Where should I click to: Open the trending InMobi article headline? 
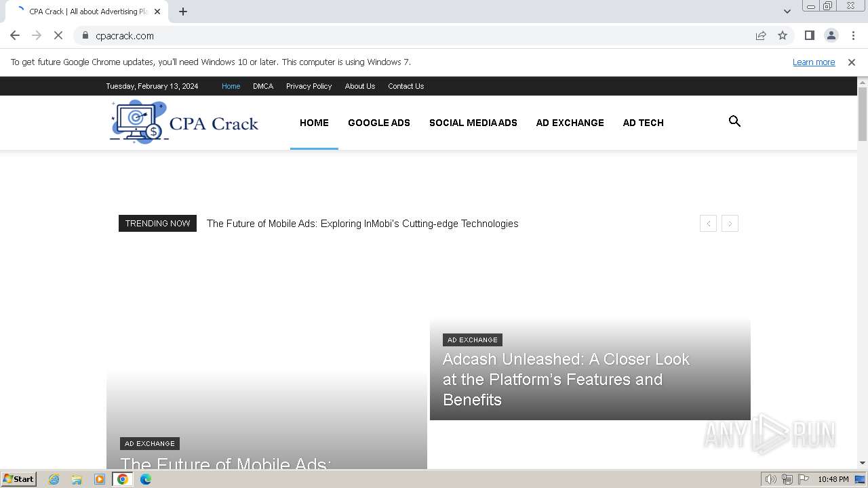pyautogui.click(x=362, y=224)
